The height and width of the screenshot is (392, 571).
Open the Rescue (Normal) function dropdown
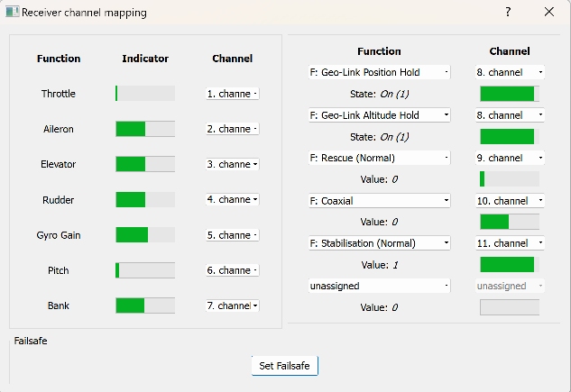click(x=378, y=158)
